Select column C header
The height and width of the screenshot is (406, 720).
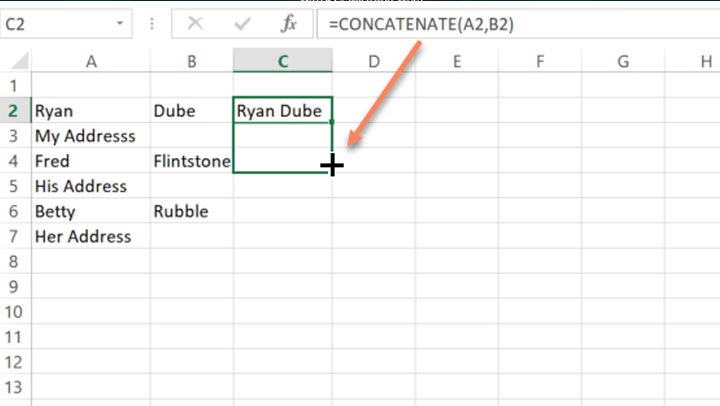pos(283,62)
